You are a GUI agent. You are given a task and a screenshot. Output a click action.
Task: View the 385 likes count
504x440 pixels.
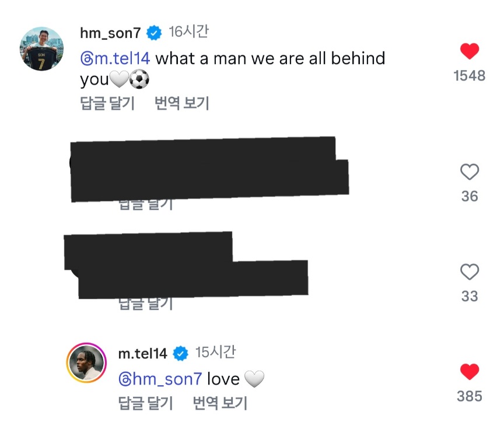coord(470,396)
